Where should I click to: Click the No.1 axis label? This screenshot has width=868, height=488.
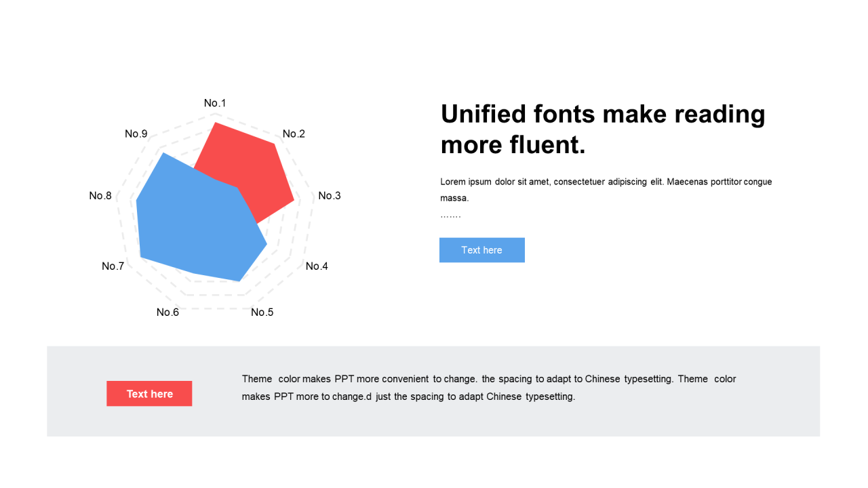[x=215, y=103]
